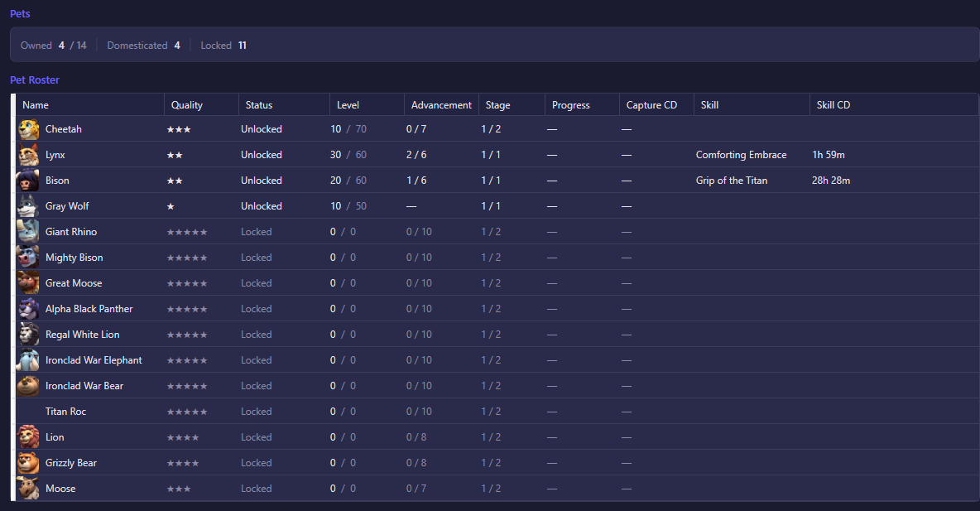Click the Regal White Lion avatar icon
This screenshot has width=980, height=511.
tap(28, 334)
